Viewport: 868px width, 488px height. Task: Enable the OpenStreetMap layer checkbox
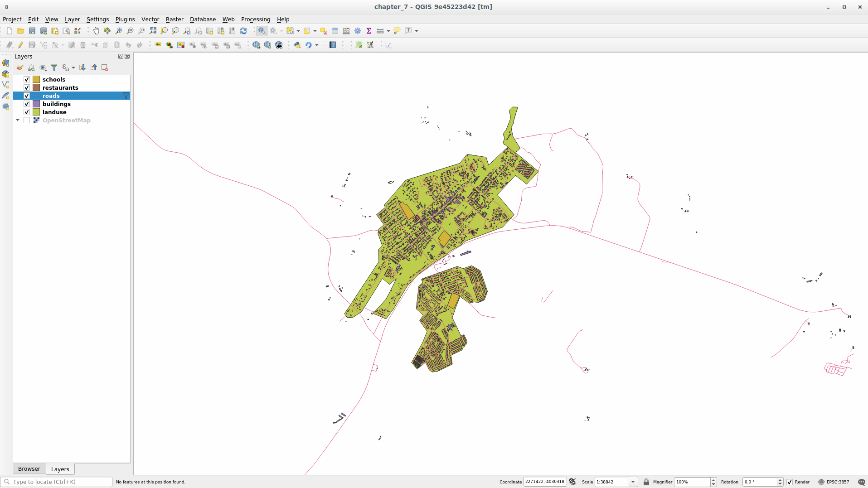27,120
